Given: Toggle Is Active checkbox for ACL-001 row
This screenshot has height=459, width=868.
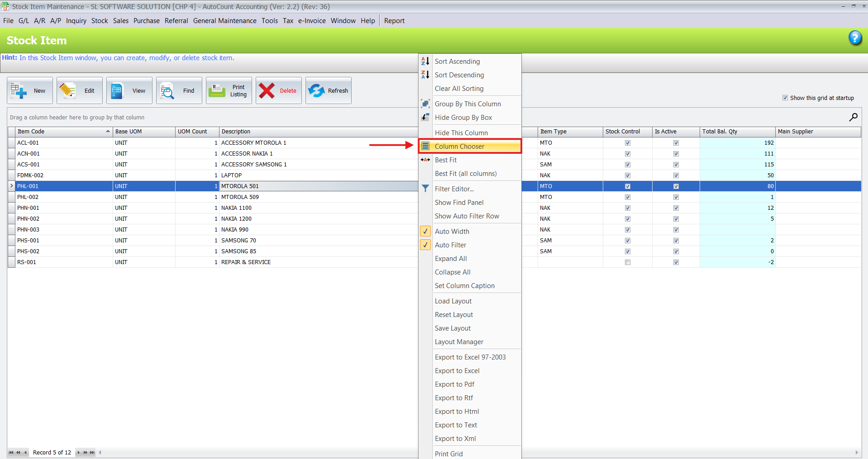Looking at the screenshot, I should [676, 143].
